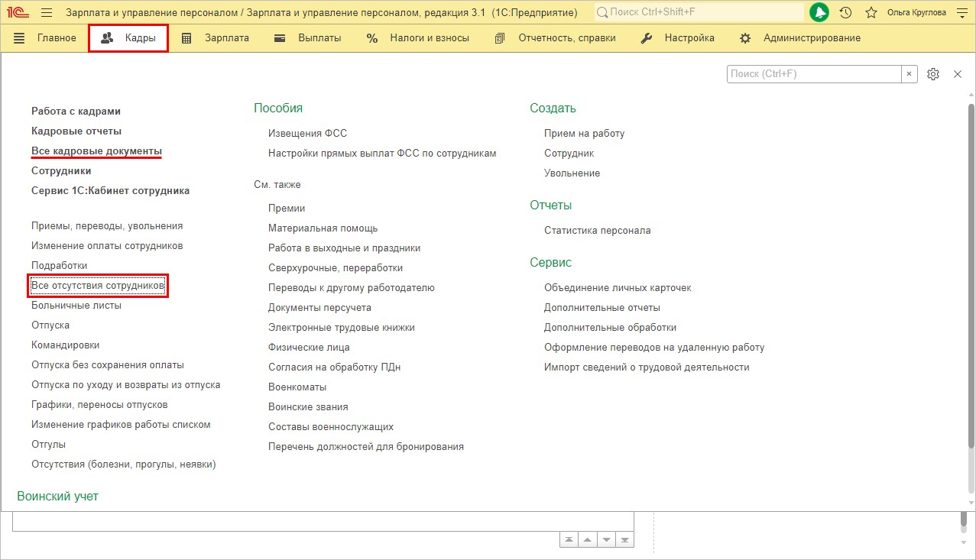
Task: Open Статистика персонала report
Action: pyautogui.click(x=598, y=231)
